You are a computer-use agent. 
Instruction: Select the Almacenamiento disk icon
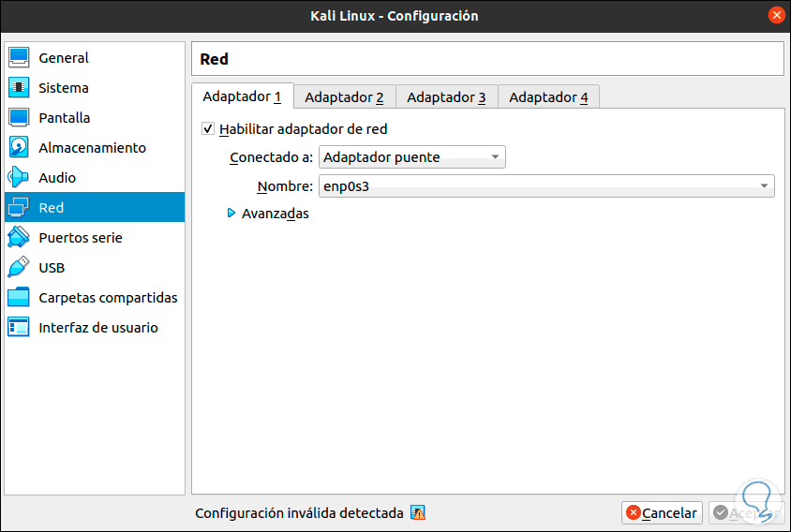[x=19, y=148]
